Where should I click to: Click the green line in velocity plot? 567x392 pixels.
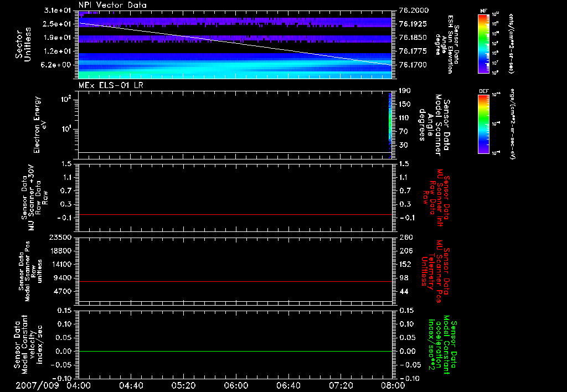coord(235,351)
